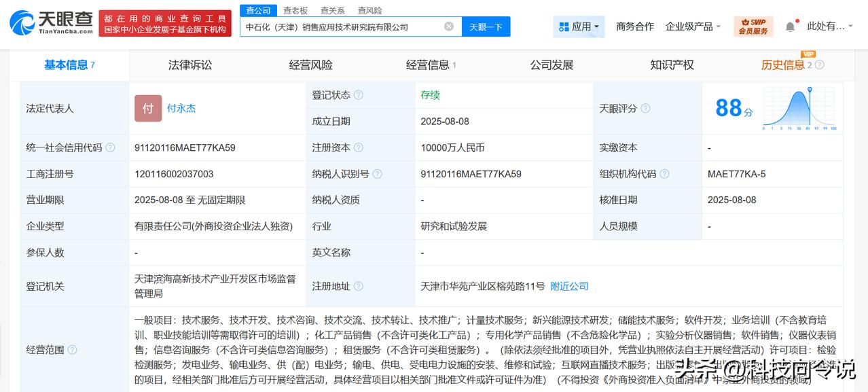The image size is (868, 392).
Task: Click help icon beside 天眼评分
Action: click(645, 109)
